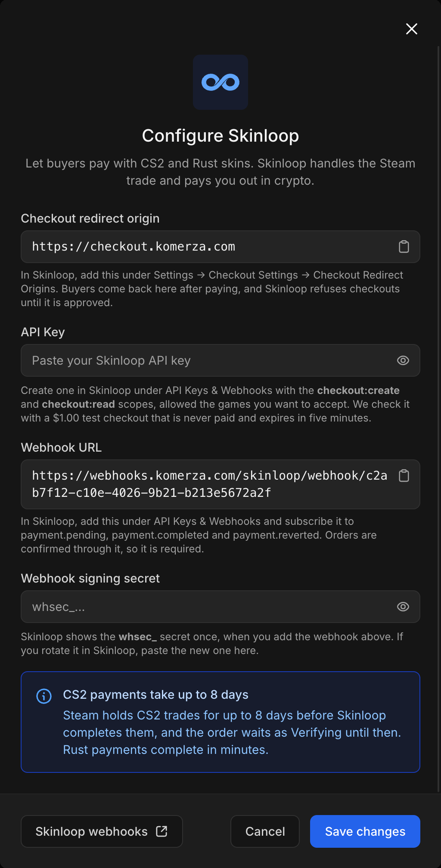Select the Webhook URL text field
This screenshot has width=441, height=868.
pos(220,484)
